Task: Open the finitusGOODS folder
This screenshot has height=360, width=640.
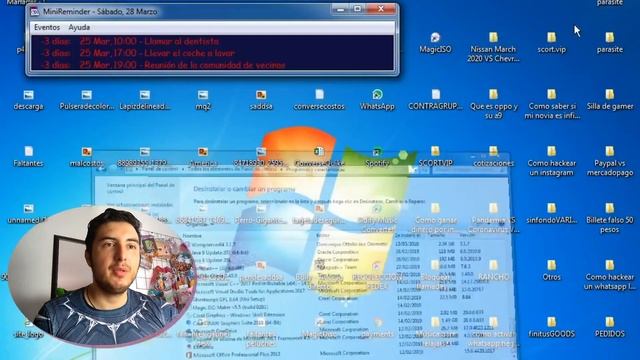Action: (x=552, y=328)
